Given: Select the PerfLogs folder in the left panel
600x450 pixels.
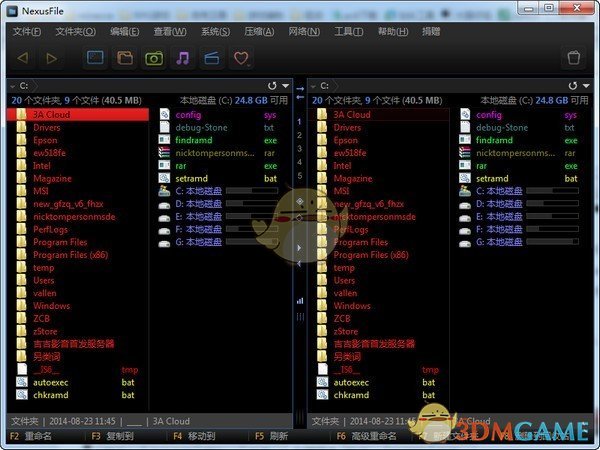Looking at the screenshot, I should tap(51, 230).
